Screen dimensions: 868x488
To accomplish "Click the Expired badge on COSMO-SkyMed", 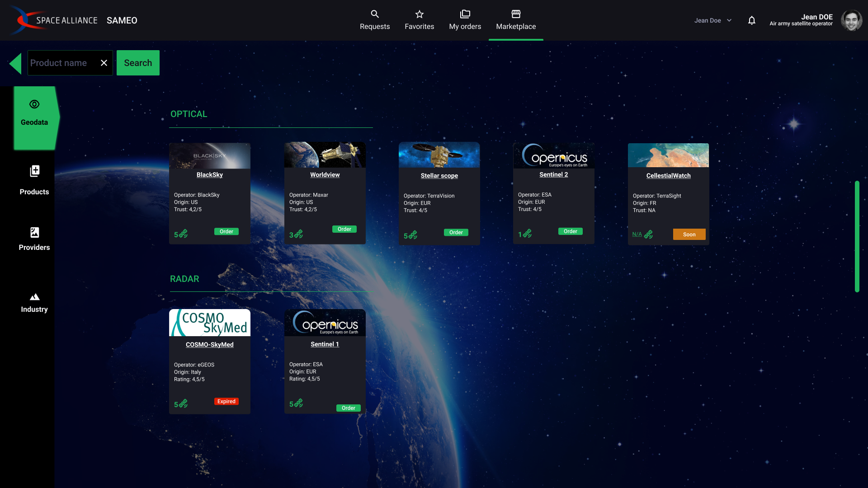I will point(226,402).
